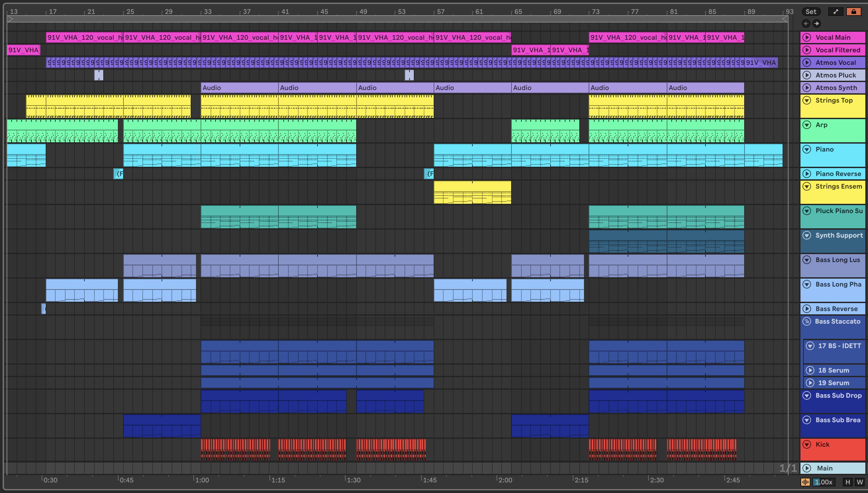
Task: Click bar 57 on the beat ruler
Action: 440,12
